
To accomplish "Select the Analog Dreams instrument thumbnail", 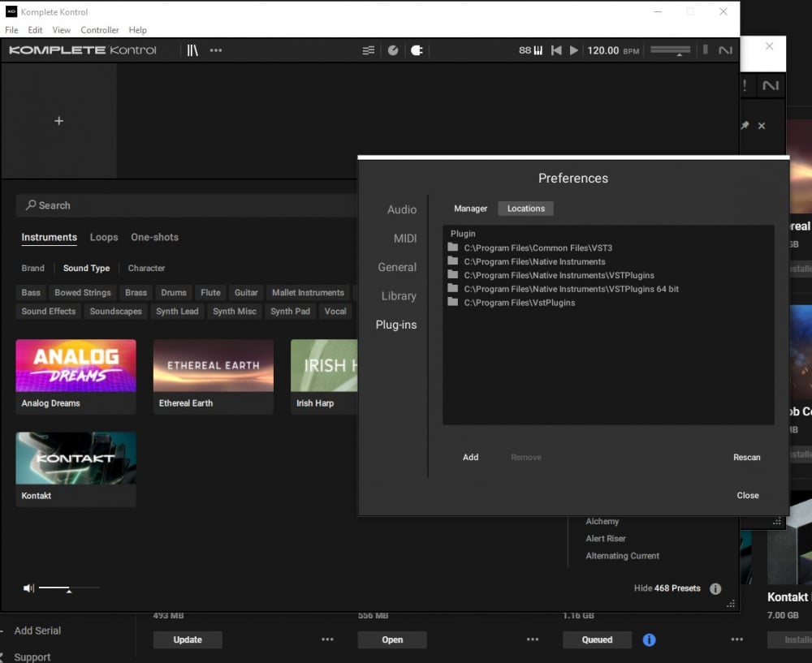I will click(x=76, y=377).
